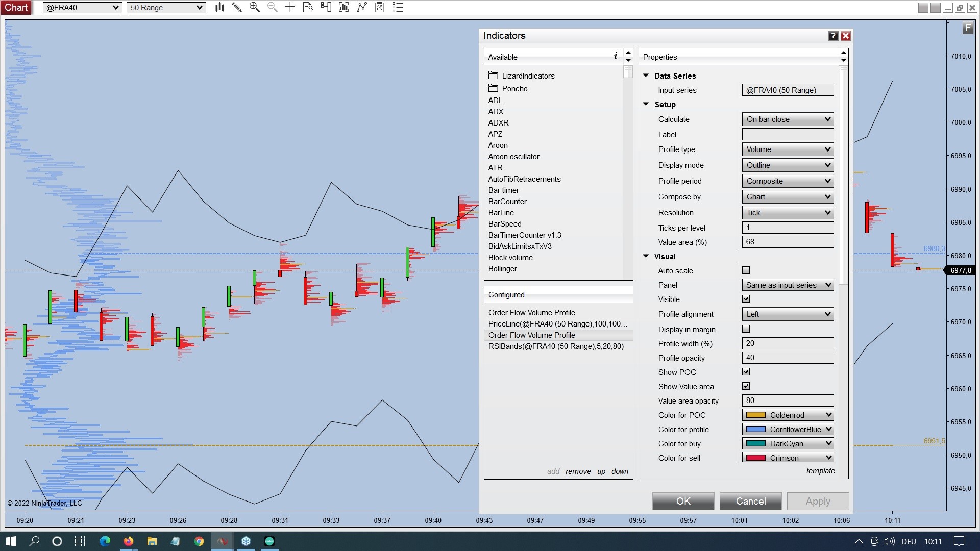The image size is (980, 551).
Task: Click the OK button
Action: [x=682, y=501]
